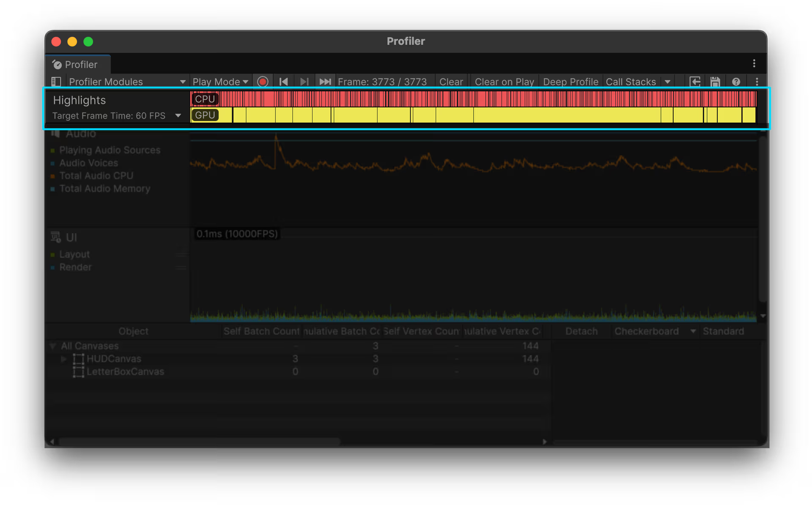Select the Profiler tab
812x505 pixels.
(78, 65)
